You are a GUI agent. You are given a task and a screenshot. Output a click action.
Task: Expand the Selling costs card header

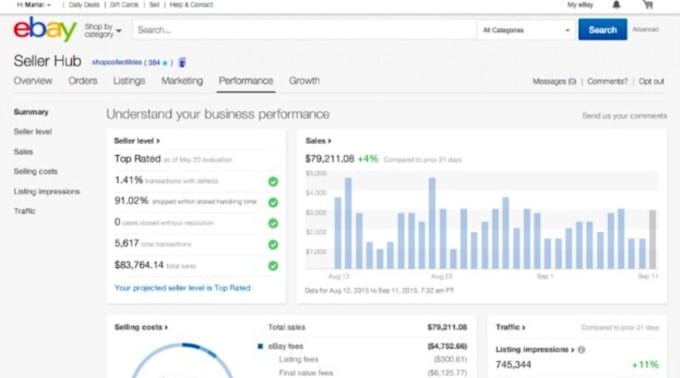[x=141, y=327]
